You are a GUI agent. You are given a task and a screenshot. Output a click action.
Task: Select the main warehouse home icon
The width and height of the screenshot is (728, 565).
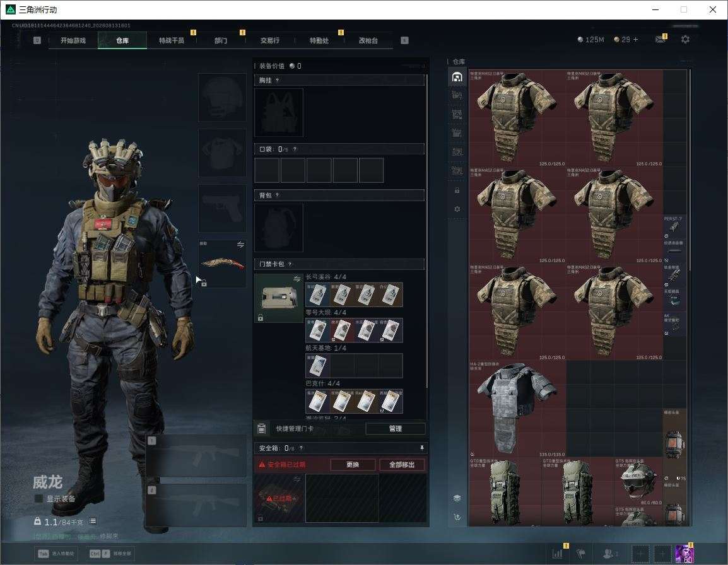coord(457,76)
